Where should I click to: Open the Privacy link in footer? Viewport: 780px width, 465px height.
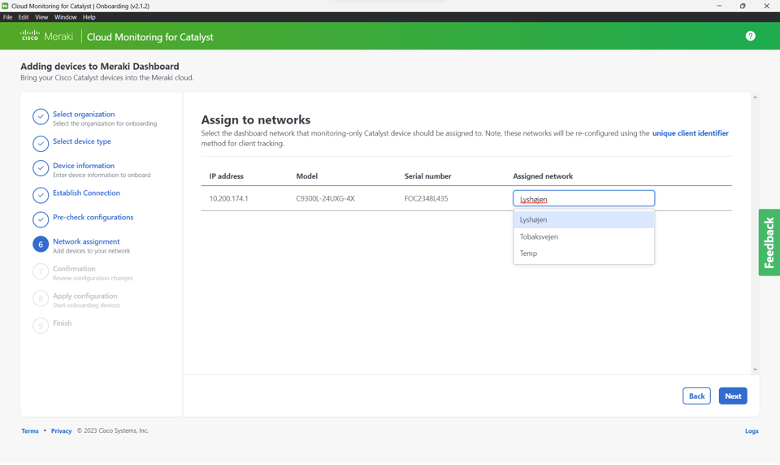click(x=61, y=431)
